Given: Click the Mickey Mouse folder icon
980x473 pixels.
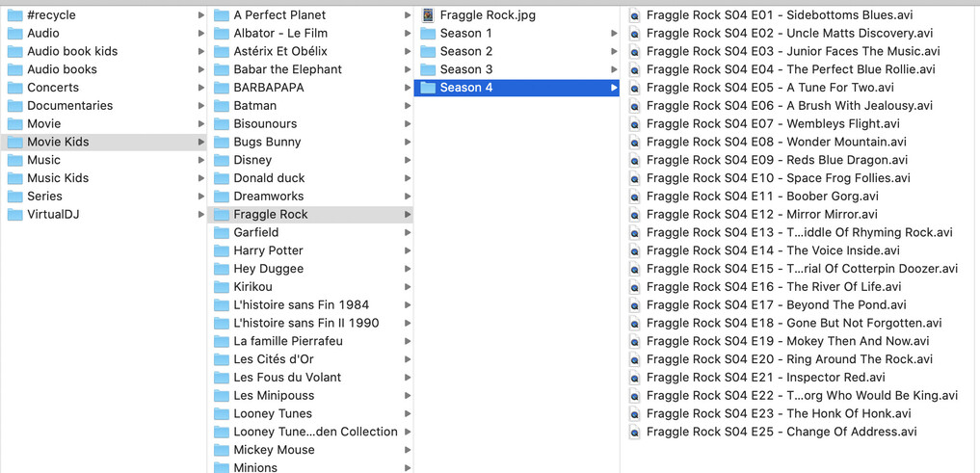Looking at the screenshot, I should (222, 450).
